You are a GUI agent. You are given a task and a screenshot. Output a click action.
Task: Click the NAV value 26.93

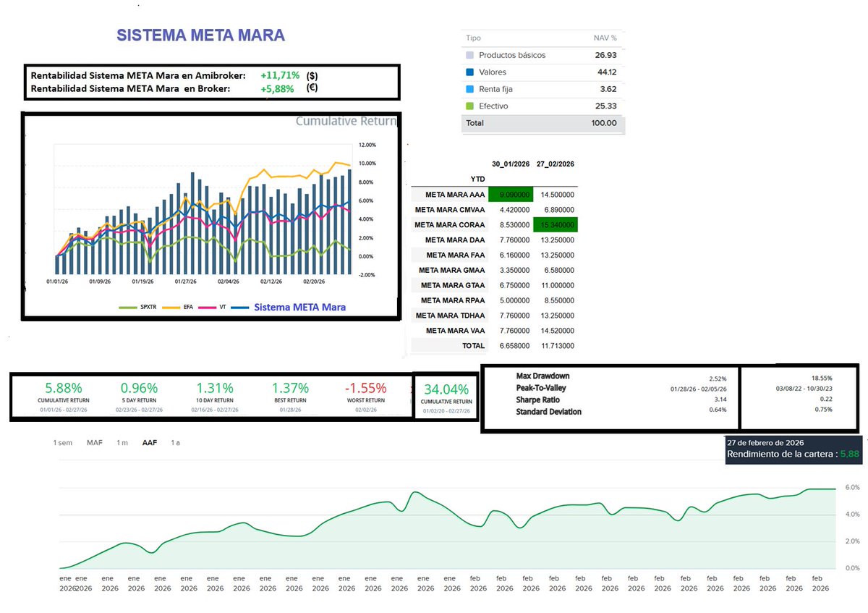[605, 55]
